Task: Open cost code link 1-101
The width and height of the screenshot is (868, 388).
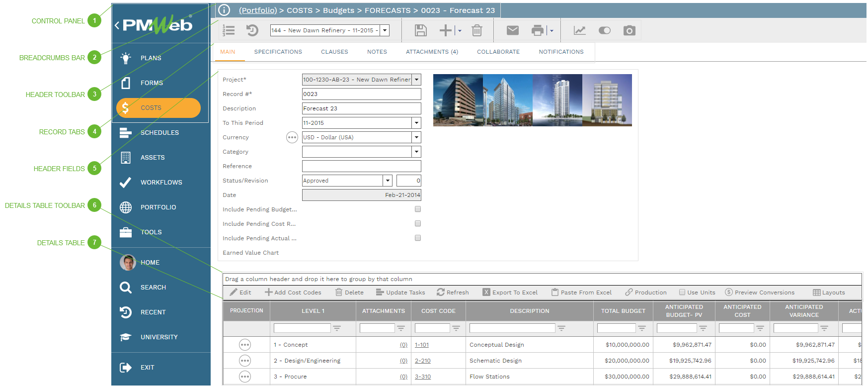Action: click(422, 345)
